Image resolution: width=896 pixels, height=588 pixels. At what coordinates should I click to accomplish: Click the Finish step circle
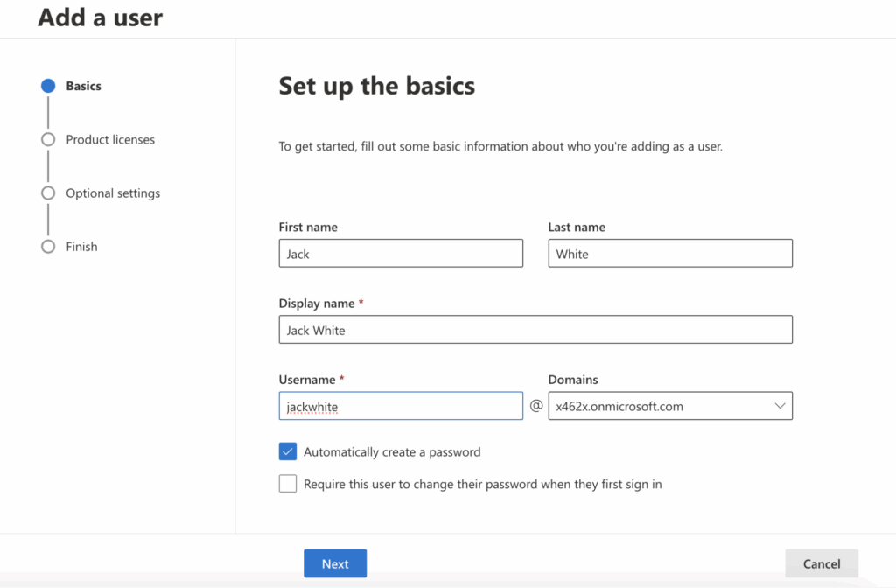48,247
